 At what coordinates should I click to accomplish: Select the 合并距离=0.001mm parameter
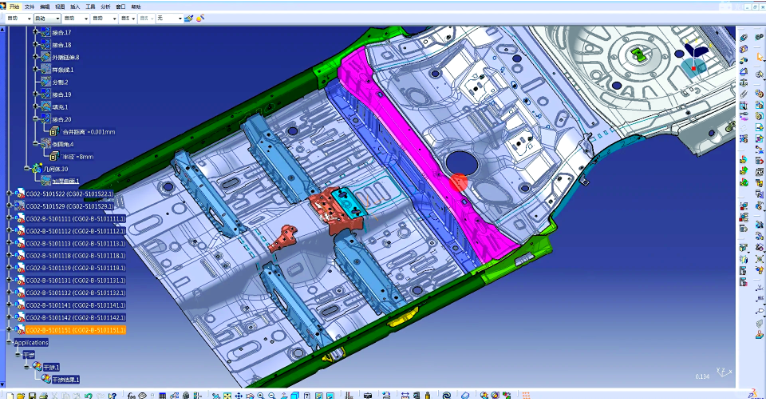coord(88,132)
